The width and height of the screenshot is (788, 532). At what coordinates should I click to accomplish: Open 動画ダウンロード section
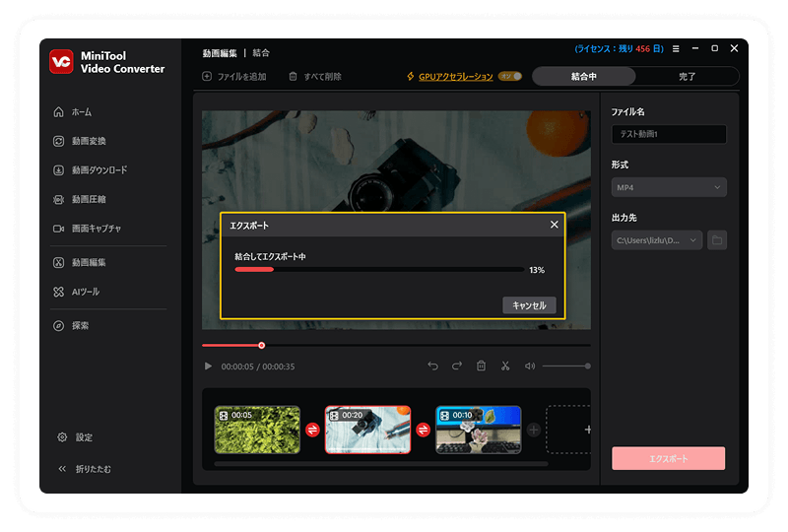coord(90,170)
